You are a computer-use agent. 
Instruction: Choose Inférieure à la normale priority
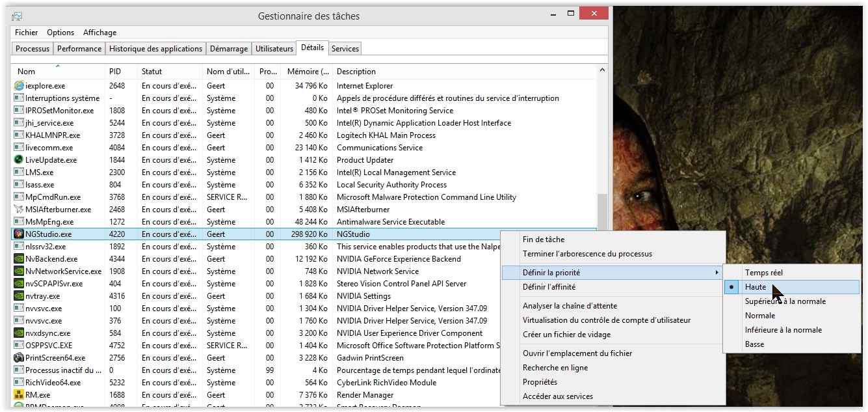(792, 330)
